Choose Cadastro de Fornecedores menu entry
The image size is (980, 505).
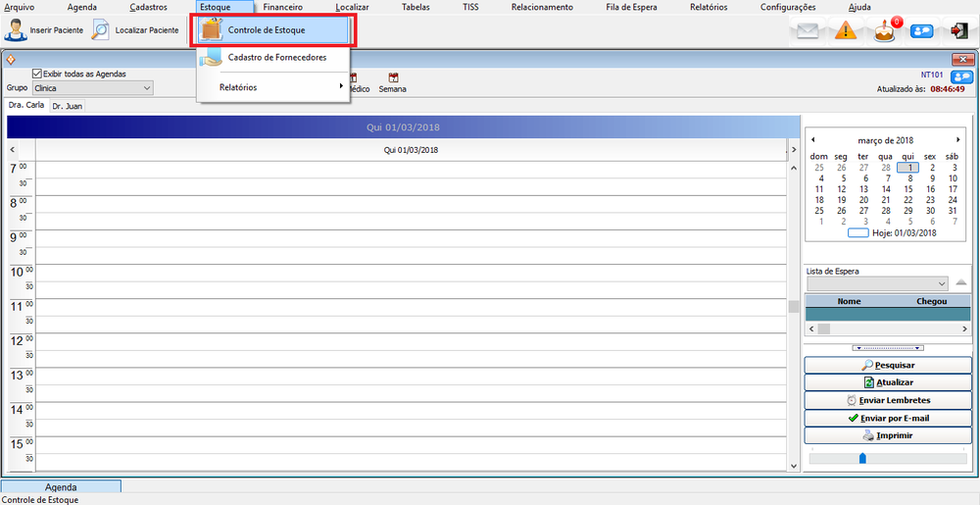276,58
